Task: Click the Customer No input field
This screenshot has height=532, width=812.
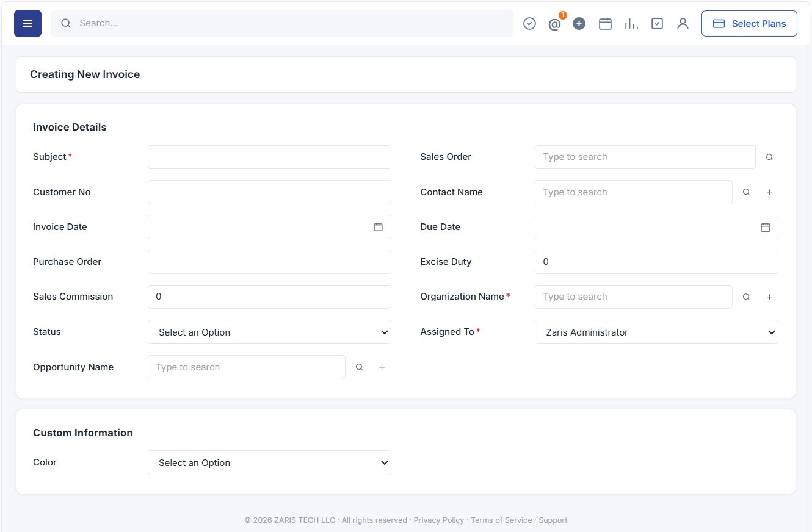Action: click(x=269, y=192)
